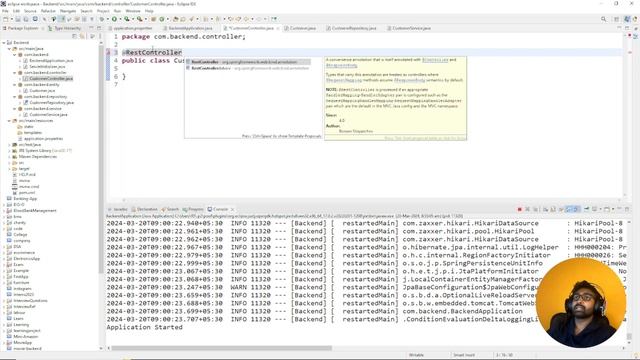Screen dimensions: 640x360
Task: Select Customer.java in Package Explorer
Action: tap(39, 91)
